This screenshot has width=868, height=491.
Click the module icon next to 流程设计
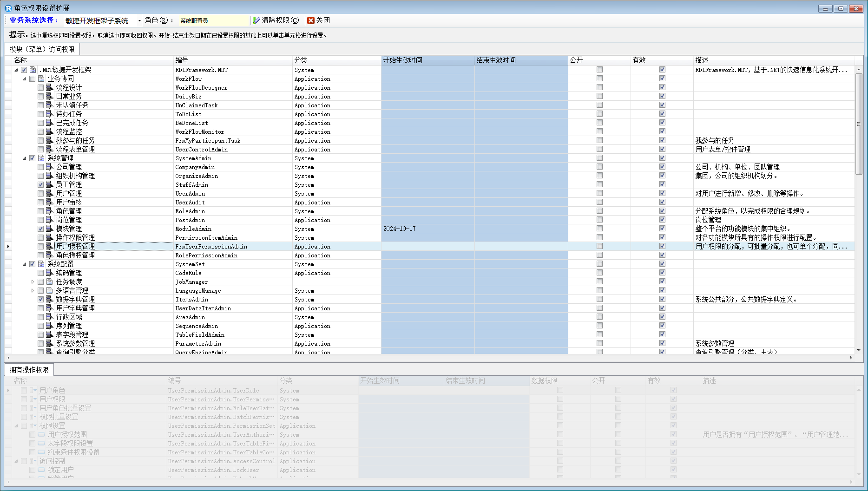(x=50, y=88)
